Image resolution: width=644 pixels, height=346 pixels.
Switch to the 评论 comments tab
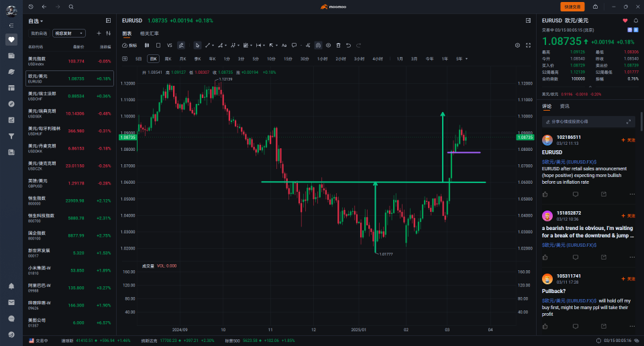point(547,107)
